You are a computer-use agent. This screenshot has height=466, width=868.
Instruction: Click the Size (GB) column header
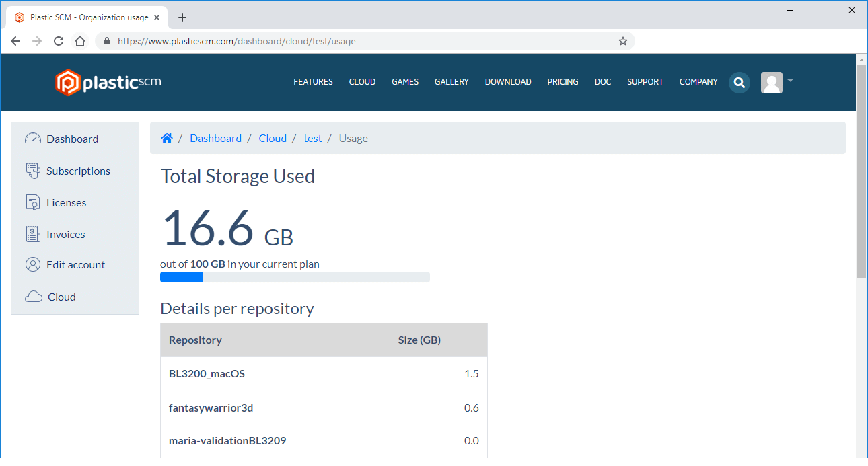pyautogui.click(x=439, y=340)
